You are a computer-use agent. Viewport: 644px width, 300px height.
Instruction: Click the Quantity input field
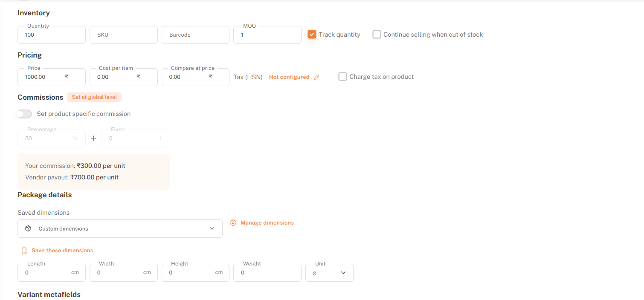(x=52, y=35)
